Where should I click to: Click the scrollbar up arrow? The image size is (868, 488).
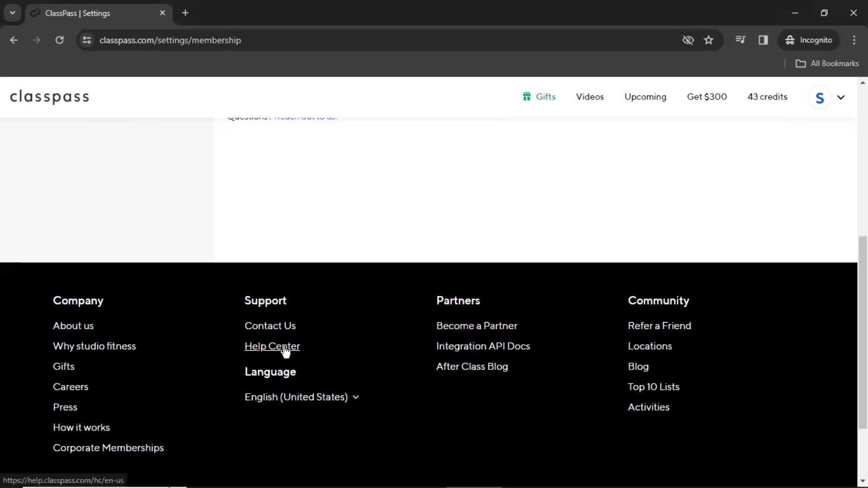coord(863,83)
